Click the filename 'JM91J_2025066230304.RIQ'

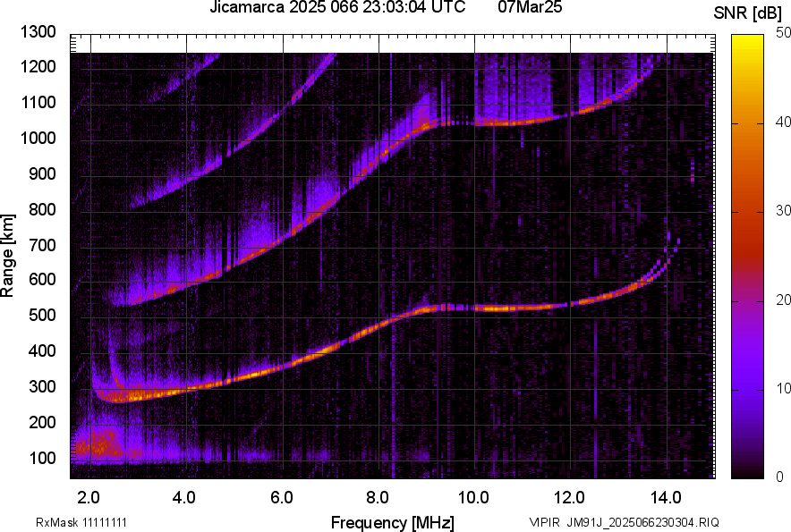pos(642,522)
